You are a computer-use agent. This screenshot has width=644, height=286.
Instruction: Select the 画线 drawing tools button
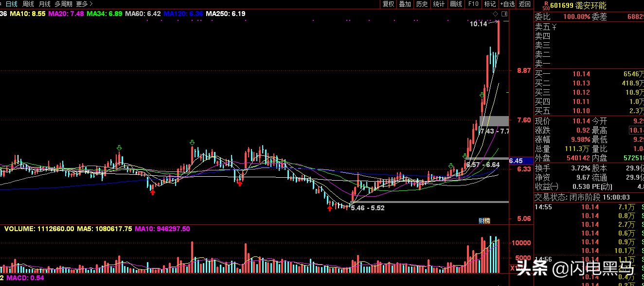click(456, 4)
